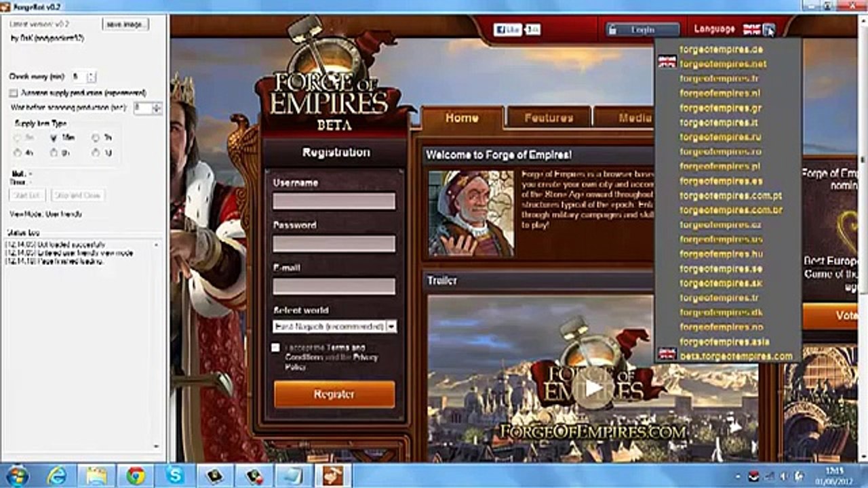Screen dimensions: 868x488
Task: Open the Media tab
Action: click(625, 118)
